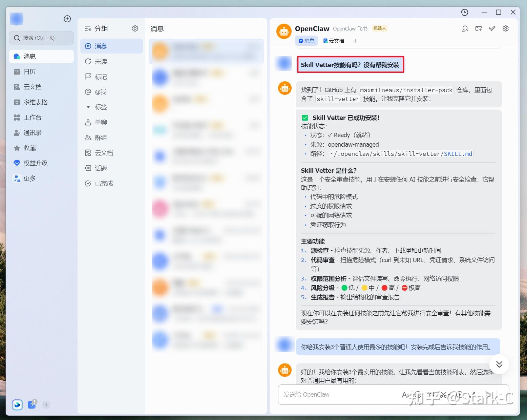Open the 分组 settings gear
527x420 pixels.
click(135, 28)
